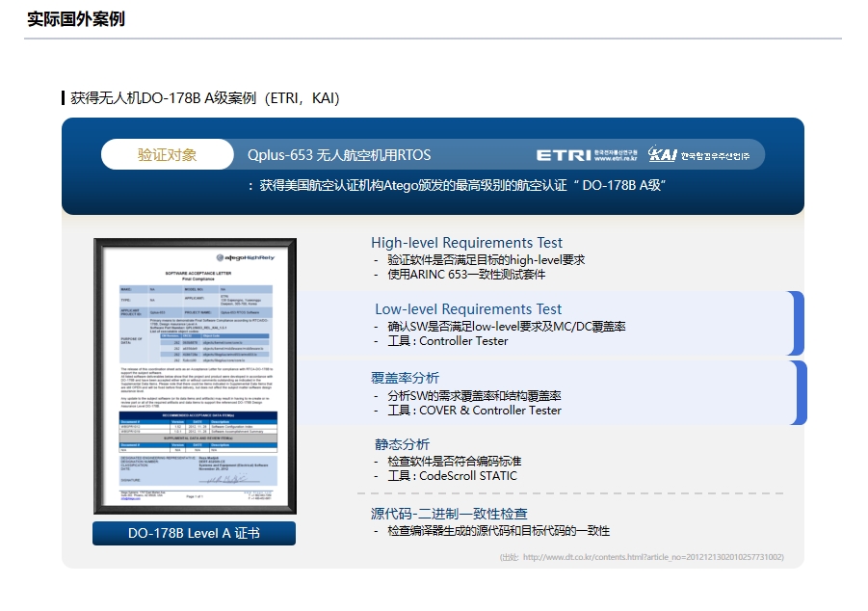Screen dimensions: 868x611
Task: Select heading High-level Requirements Test
Action: (466, 243)
